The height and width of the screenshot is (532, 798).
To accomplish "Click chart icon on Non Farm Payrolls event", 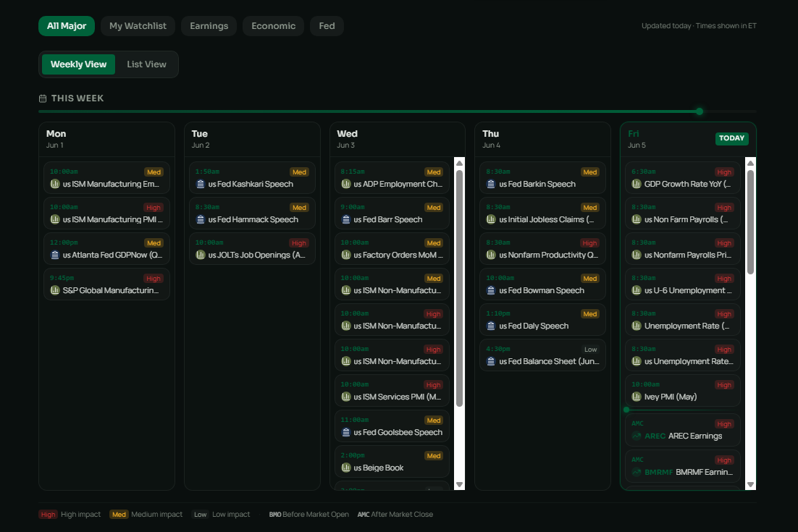I will tap(637, 220).
